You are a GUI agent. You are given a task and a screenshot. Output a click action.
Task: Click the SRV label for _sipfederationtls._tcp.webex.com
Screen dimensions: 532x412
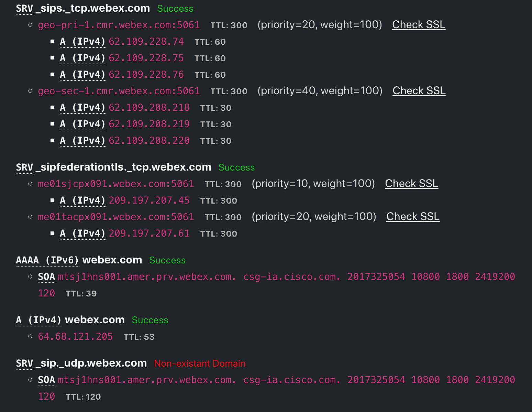tap(24, 167)
